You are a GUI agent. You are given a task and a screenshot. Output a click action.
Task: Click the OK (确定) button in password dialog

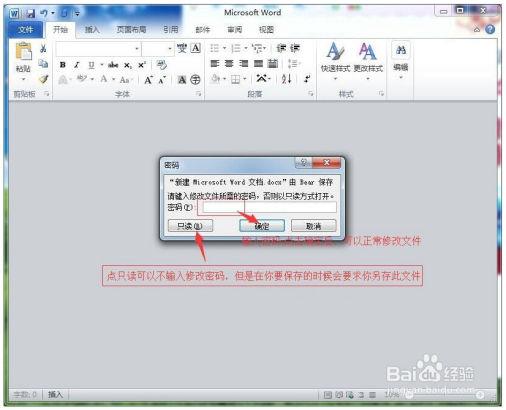pos(262,226)
